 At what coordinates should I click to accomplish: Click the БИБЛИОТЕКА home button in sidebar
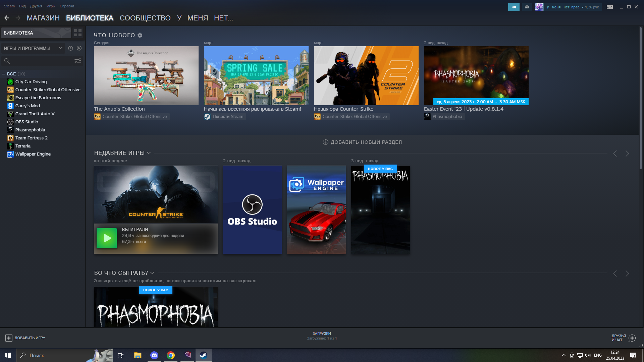(36, 33)
